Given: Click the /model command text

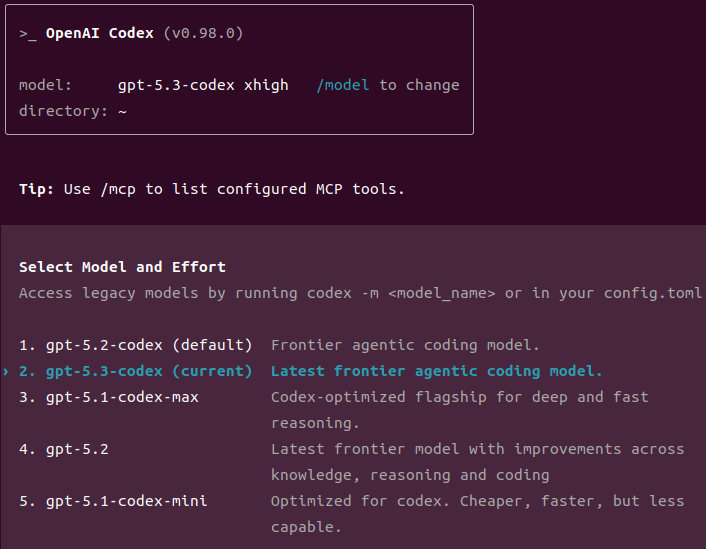Looking at the screenshot, I should [x=343, y=85].
